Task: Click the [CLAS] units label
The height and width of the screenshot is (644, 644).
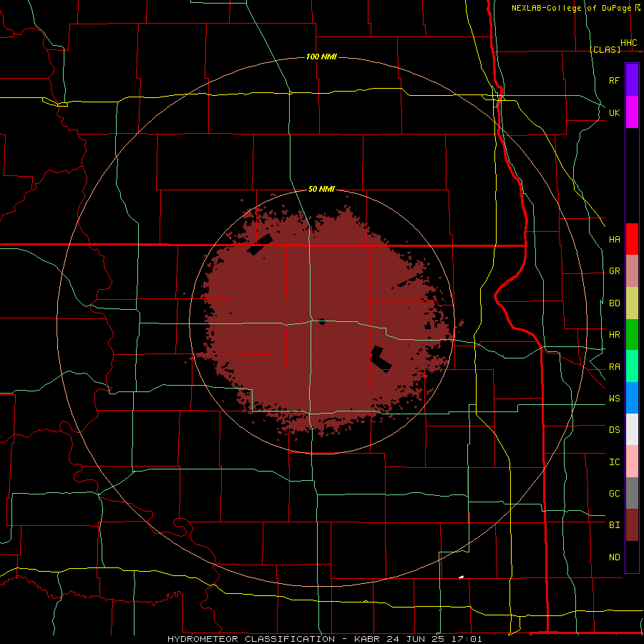Action: point(605,49)
